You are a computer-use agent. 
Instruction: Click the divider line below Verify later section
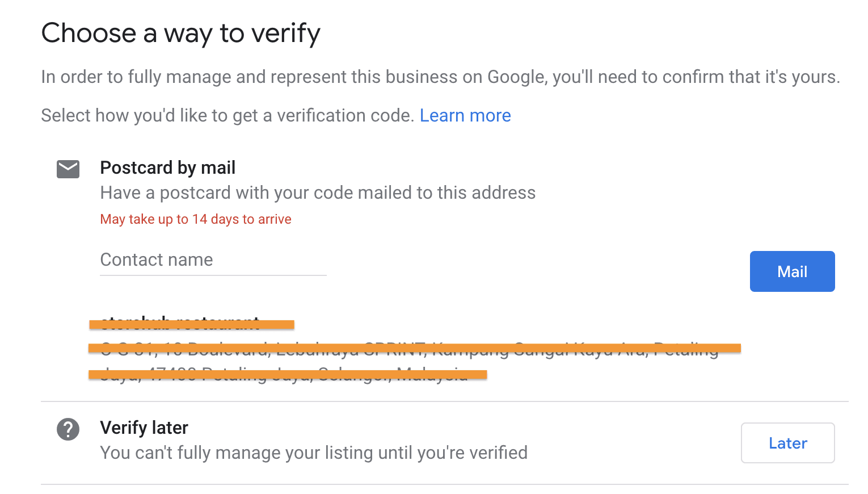tap(445, 484)
